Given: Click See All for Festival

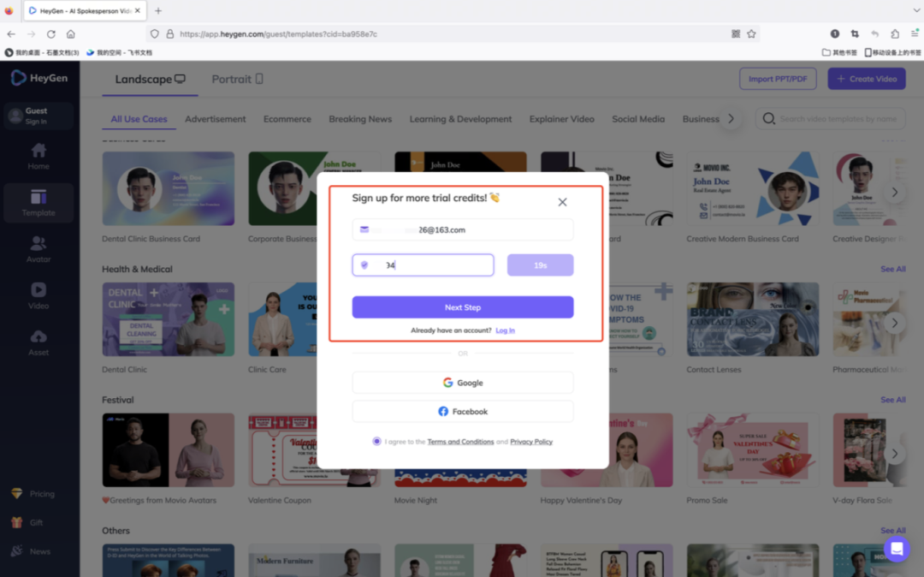Looking at the screenshot, I should [x=892, y=400].
